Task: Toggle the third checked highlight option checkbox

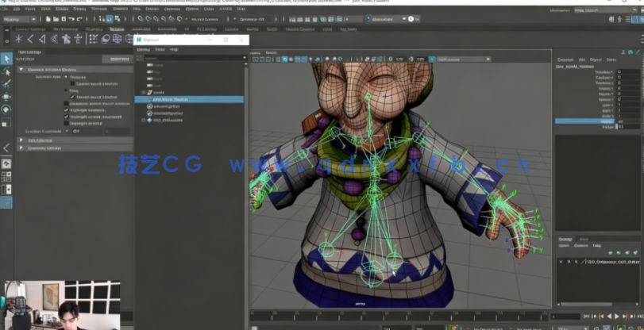Action: coord(67,117)
